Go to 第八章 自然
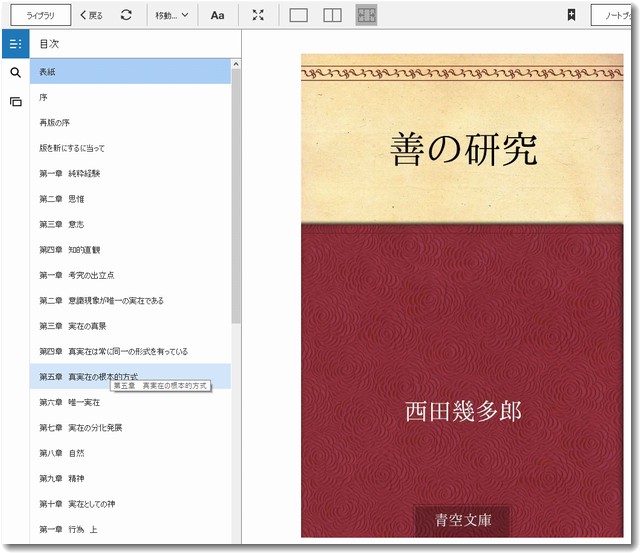The width and height of the screenshot is (640, 553). point(130,453)
